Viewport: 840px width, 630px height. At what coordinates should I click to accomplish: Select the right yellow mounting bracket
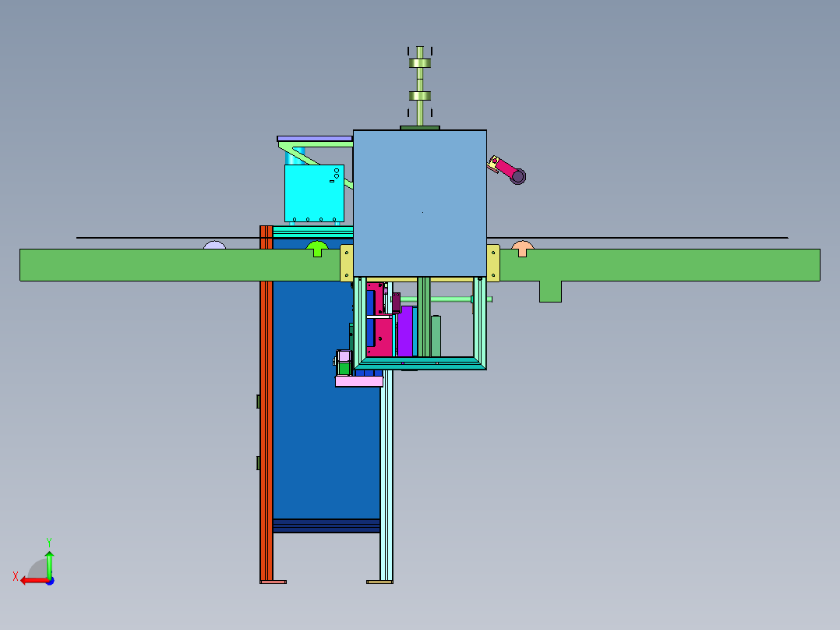click(492, 263)
